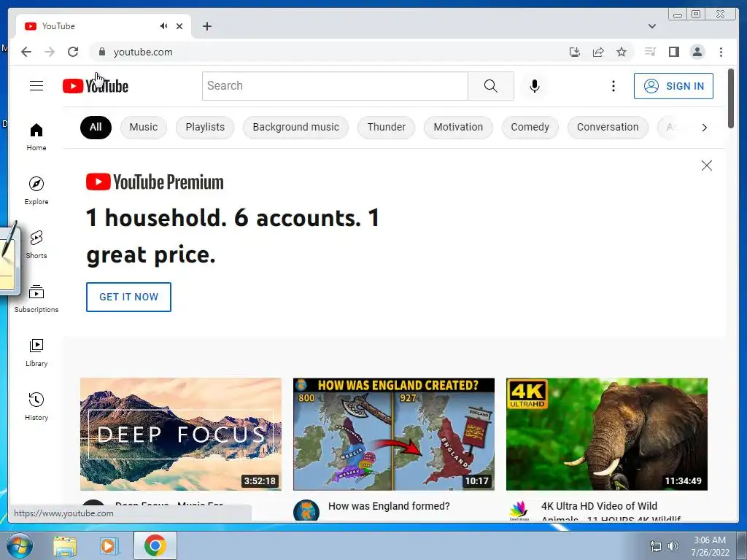Go back with browser back arrow
This screenshot has width=747, height=560.
click(x=26, y=52)
